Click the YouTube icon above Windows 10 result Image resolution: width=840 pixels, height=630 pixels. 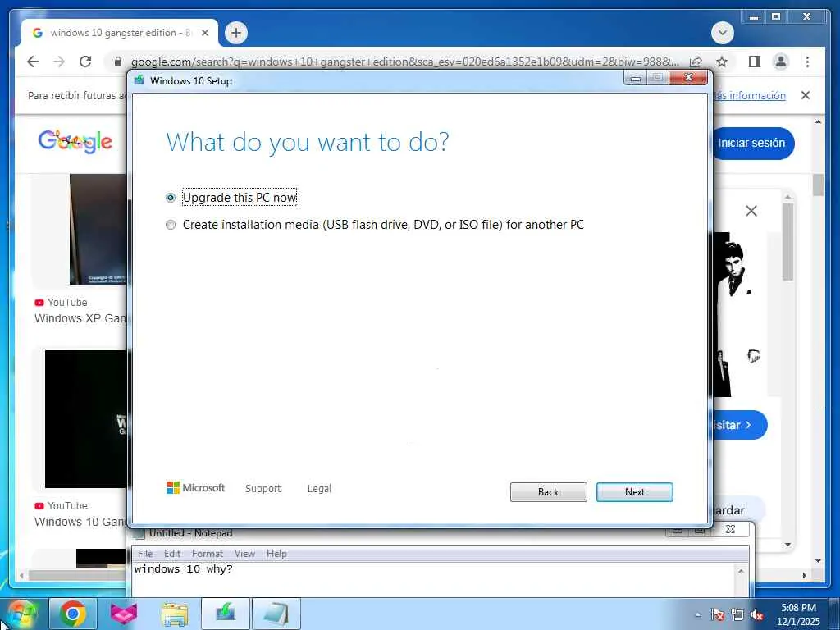[39, 506]
